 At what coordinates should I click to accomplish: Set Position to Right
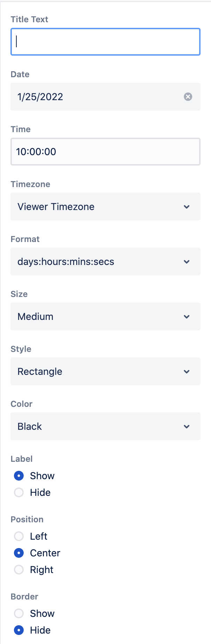(19, 570)
